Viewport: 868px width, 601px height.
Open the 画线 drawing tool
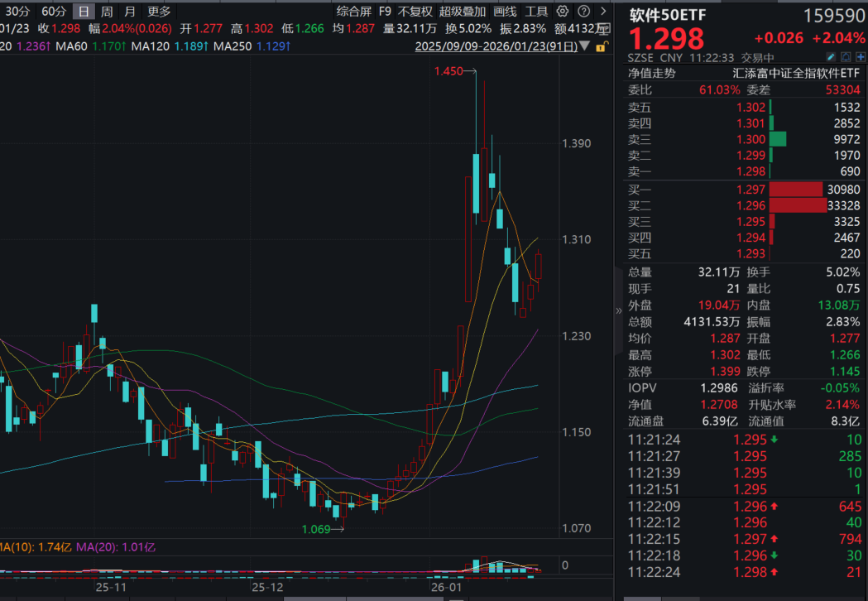tap(506, 12)
